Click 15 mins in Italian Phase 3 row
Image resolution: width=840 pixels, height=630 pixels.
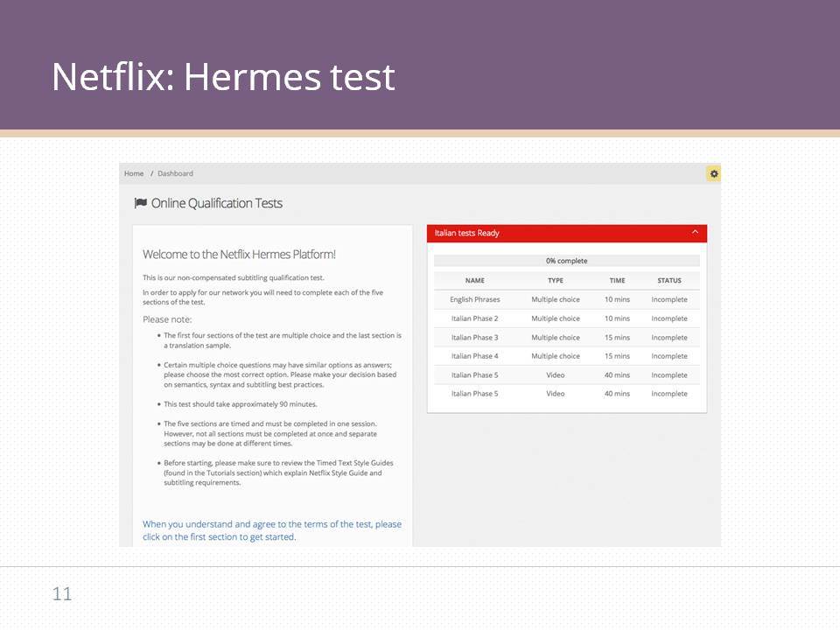click(x=617, y=338)
